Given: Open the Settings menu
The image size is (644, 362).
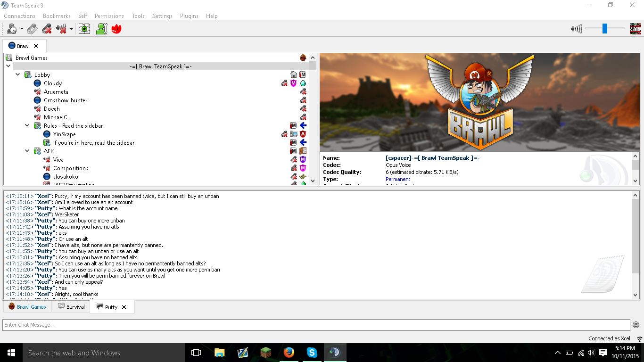Looking at the screenshot, I should (x=163, y=16).
